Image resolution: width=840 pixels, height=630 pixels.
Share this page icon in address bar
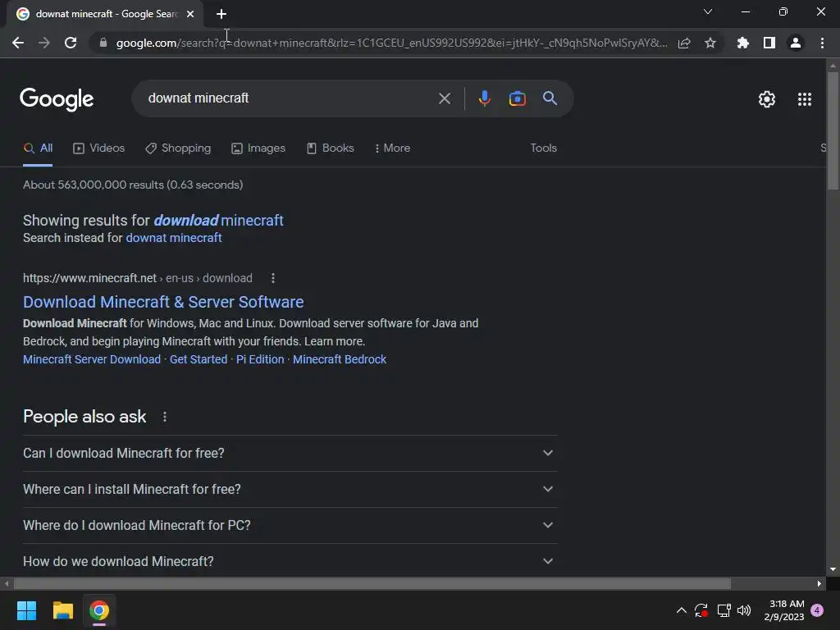point(684,43)
